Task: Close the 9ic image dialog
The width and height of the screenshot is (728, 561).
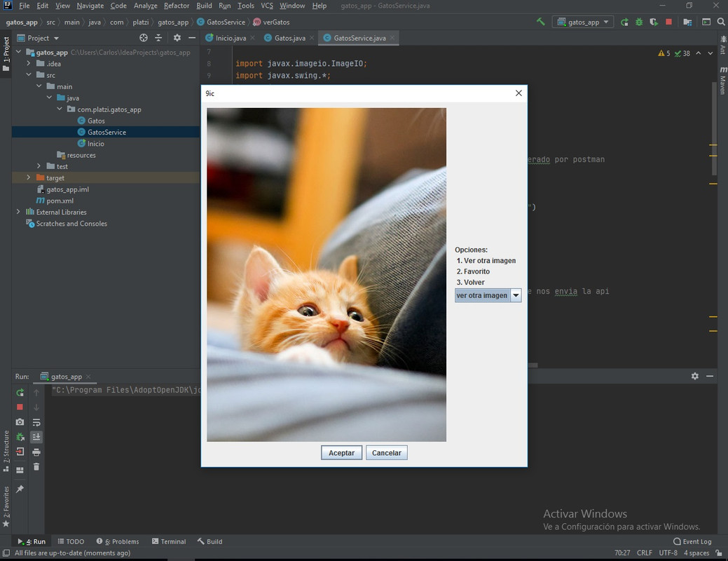Action: (518, 93)
